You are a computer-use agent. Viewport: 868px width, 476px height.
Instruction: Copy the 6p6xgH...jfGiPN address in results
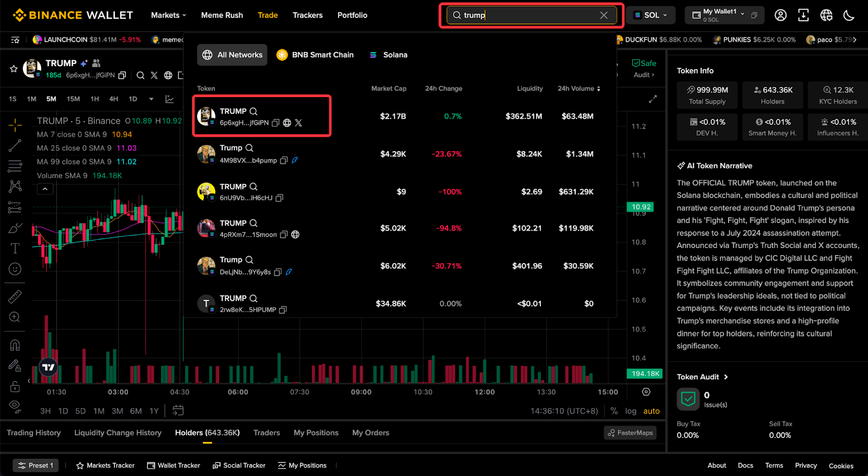coord(276,123)
